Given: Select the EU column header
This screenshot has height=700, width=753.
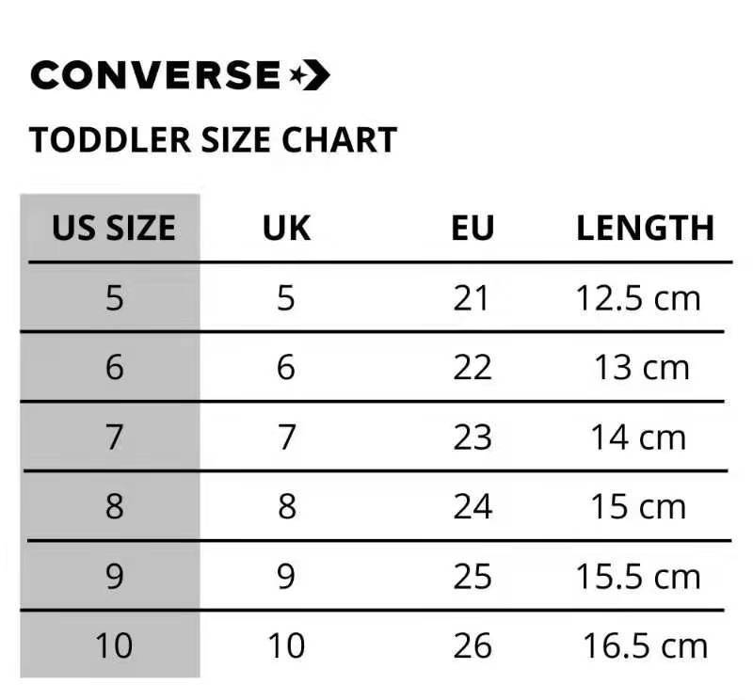Looking at the screenshot, I should click(x=473, y=228).
